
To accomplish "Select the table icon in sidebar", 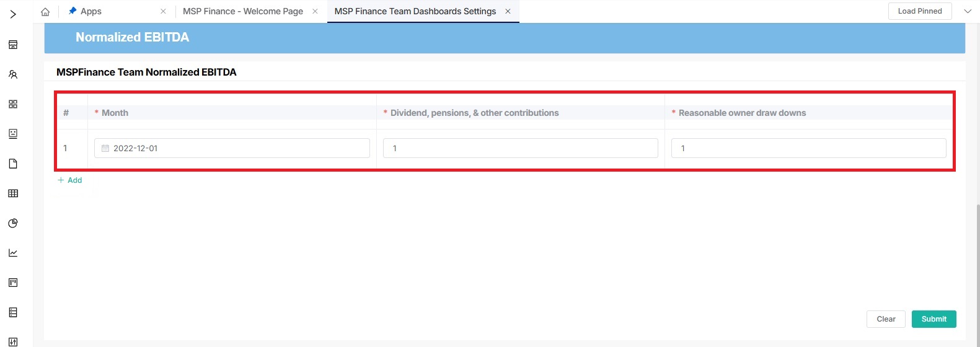I will tap(13, 193).
